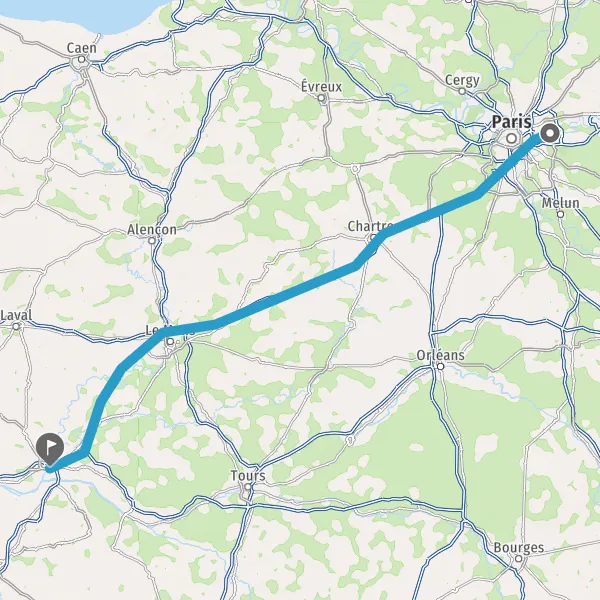Click the Melun city dot marker

coord(560,214)
